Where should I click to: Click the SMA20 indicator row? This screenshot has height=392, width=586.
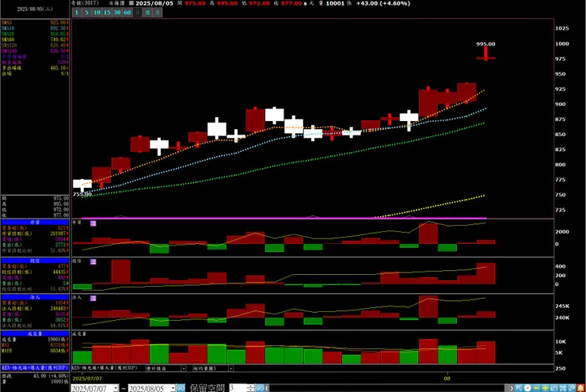(35, 34)
